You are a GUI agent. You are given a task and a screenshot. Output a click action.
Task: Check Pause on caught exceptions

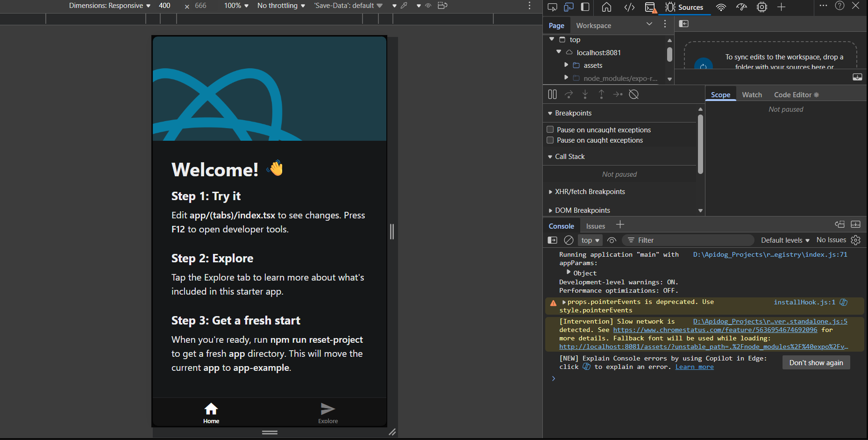pyautogui.click(x=550, y=140)
